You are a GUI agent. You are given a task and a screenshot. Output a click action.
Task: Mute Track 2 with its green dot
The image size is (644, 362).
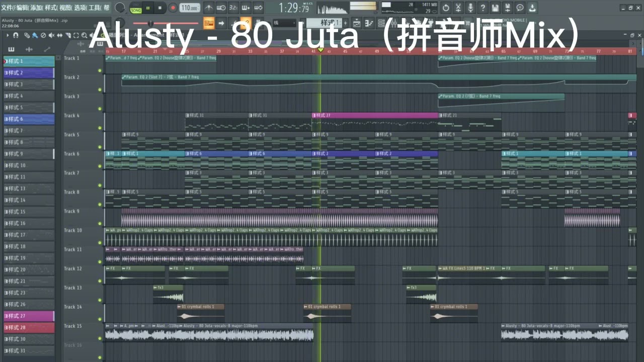pos(100,89)
